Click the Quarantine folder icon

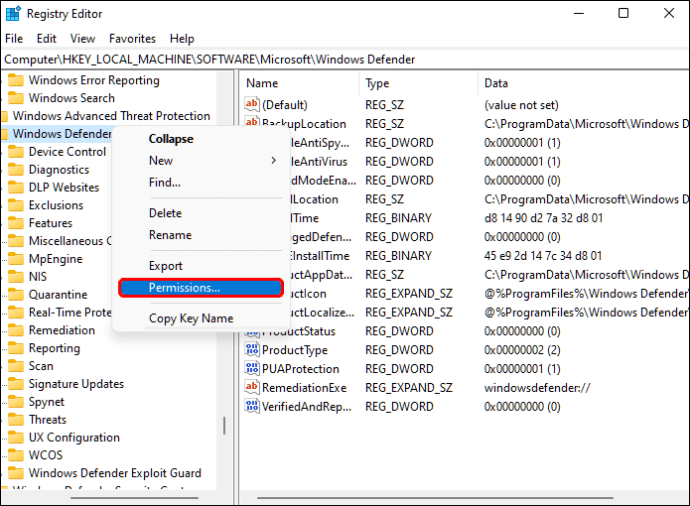pos(16,295)
